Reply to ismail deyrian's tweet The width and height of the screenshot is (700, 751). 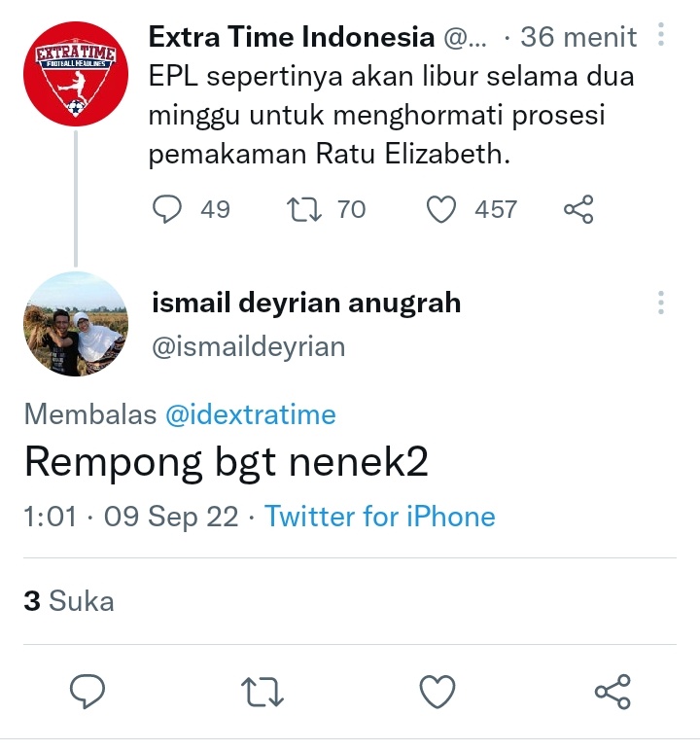point(87,691)
